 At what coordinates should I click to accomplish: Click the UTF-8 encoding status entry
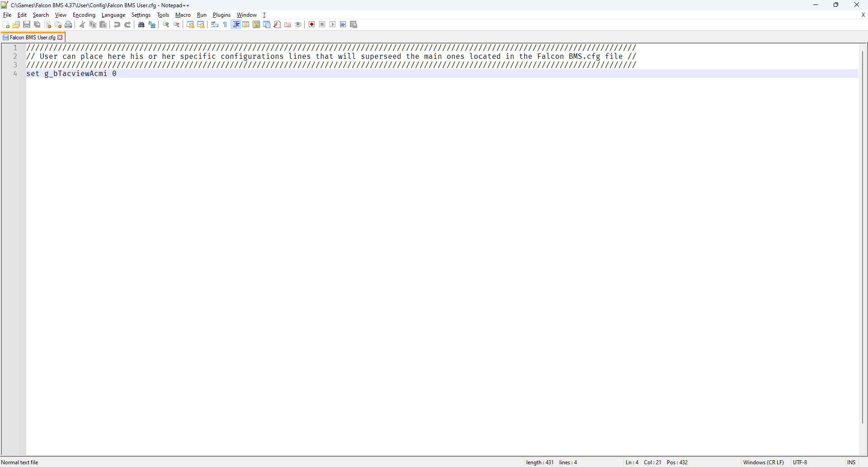(x=800, y=462)
